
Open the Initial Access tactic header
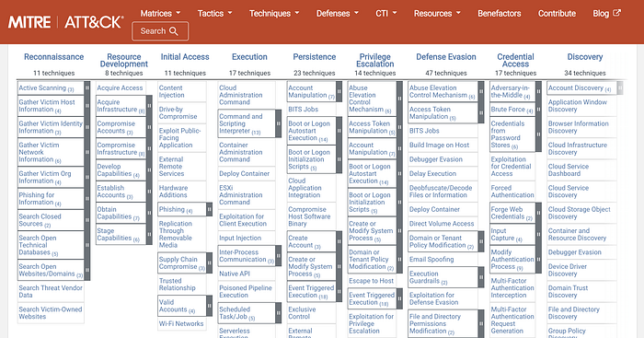[185, 57]
